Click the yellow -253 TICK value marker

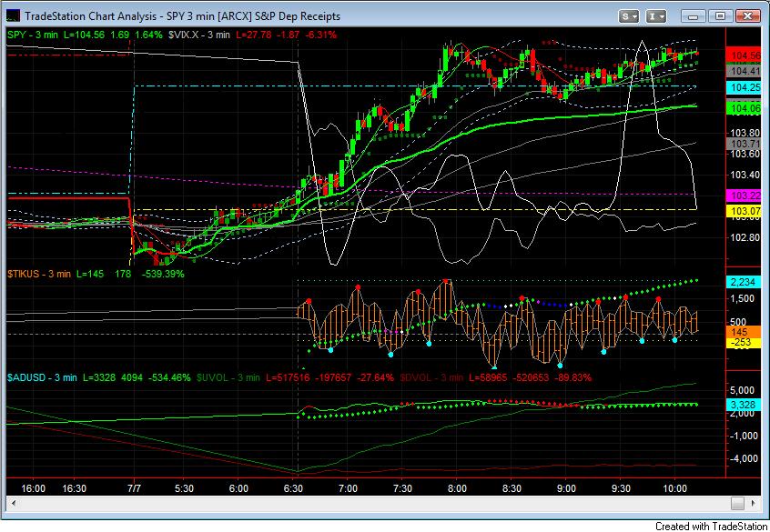pos(745,343)
